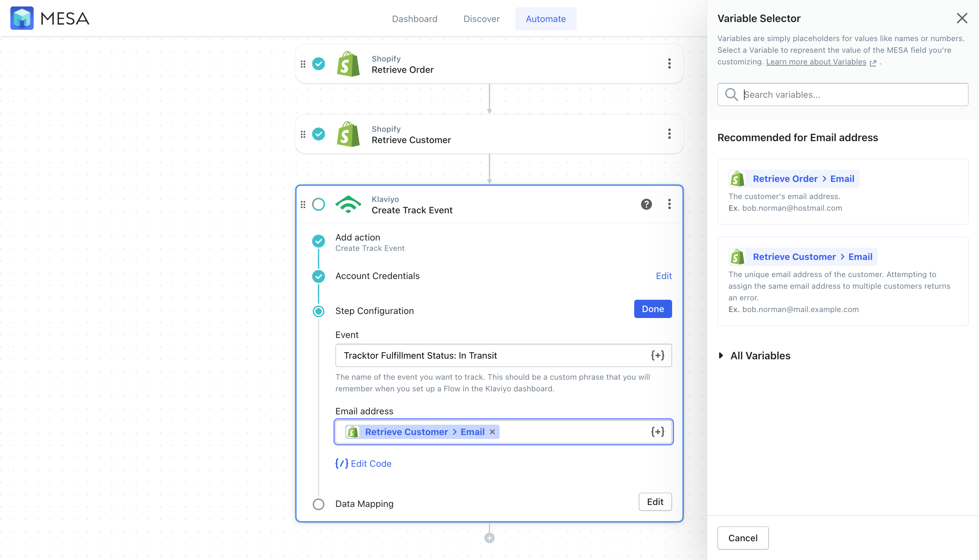Open Retrieve Order three-dot menu
Viewport: 979px width, 560px height.
669,64
